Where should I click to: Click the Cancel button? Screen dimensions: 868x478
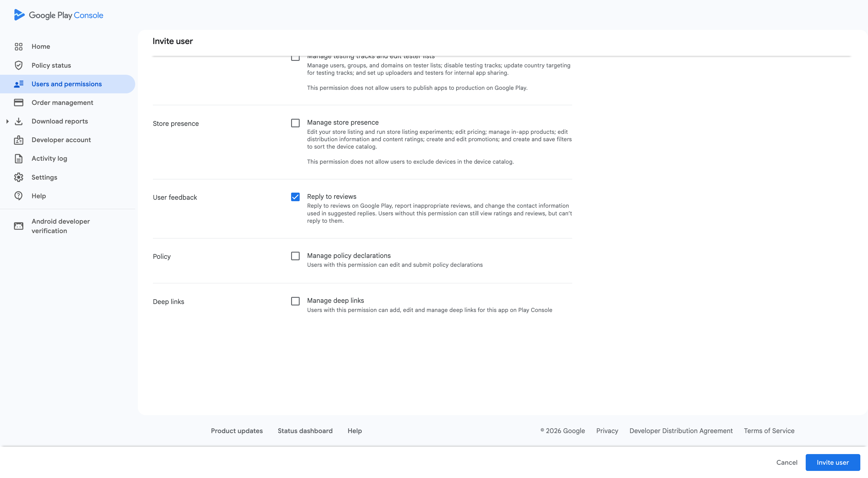(x=787, y=462)
